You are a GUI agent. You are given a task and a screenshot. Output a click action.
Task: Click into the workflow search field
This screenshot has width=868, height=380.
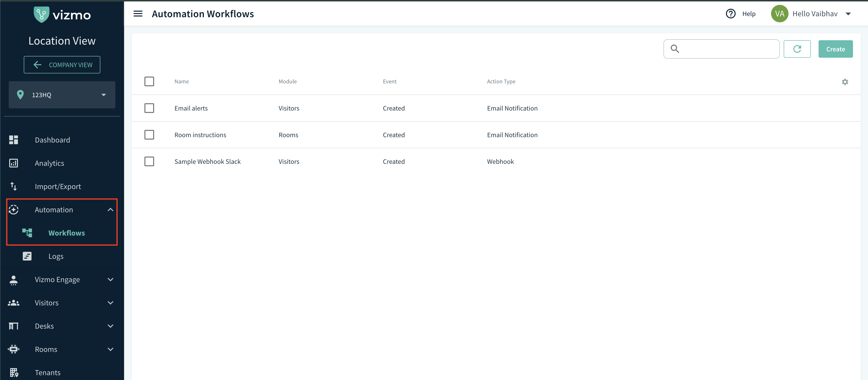pos(728,49)
